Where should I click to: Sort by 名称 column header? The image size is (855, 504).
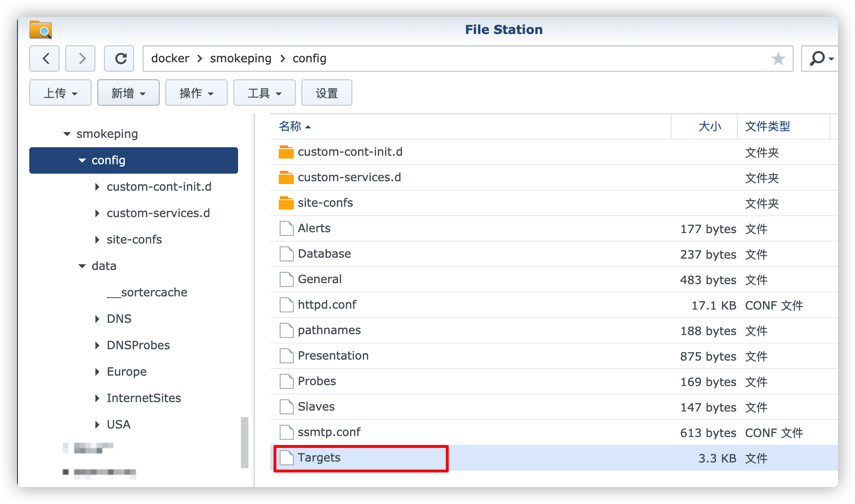(x=290, y=126)
